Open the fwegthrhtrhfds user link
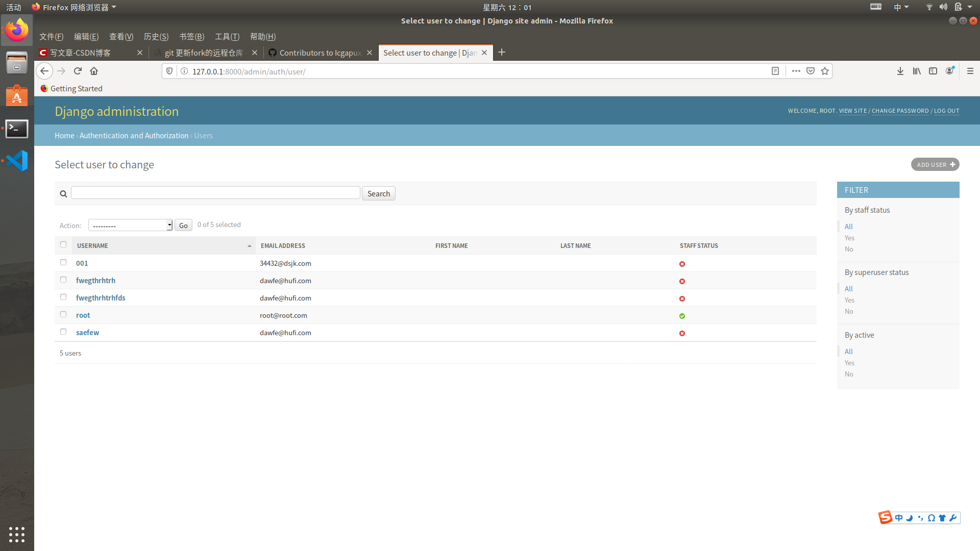Screen dimensions: 980x551 tap(101, 298)
